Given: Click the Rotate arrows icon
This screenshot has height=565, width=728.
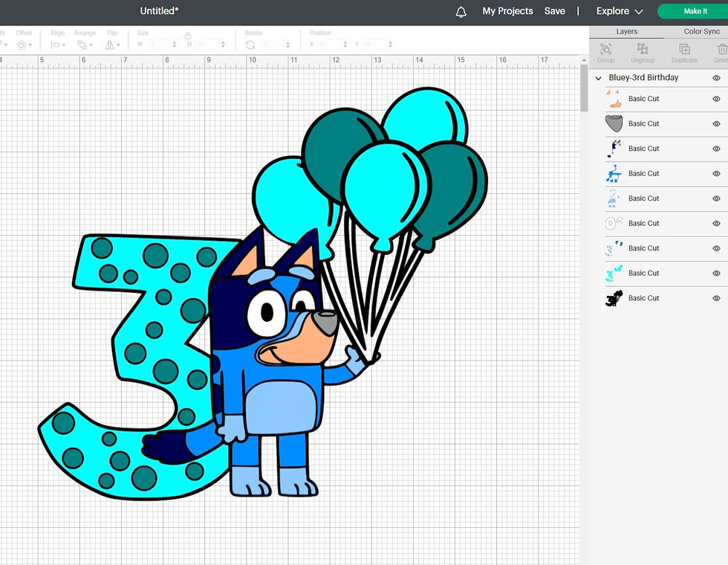Looking at the screenshot, I should point(250,45).
